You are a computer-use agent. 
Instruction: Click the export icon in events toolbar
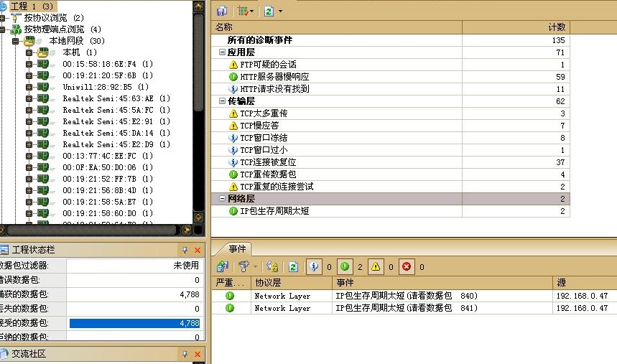223,266
